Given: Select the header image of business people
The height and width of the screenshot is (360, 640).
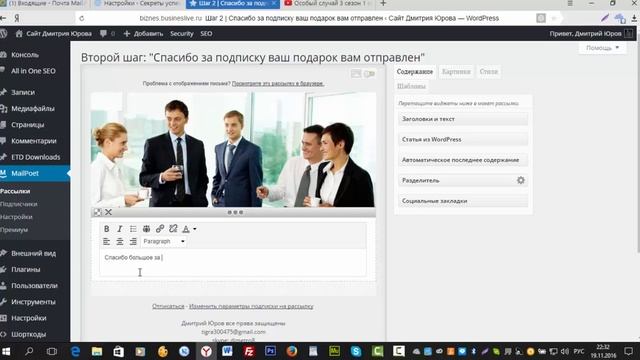Looking at the screenshot, I should (233, 150).
